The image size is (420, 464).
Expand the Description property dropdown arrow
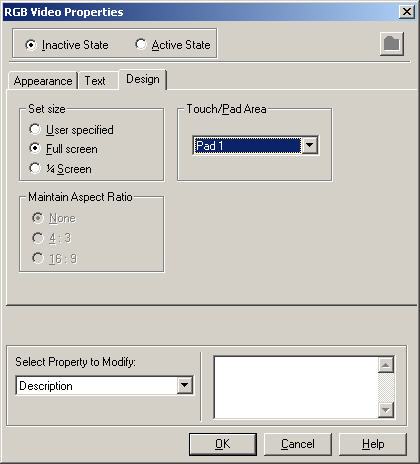point(184,386)
